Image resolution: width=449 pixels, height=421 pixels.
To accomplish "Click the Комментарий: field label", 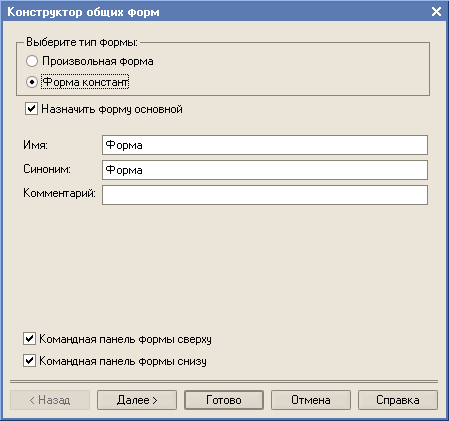I will click(59, 193).
